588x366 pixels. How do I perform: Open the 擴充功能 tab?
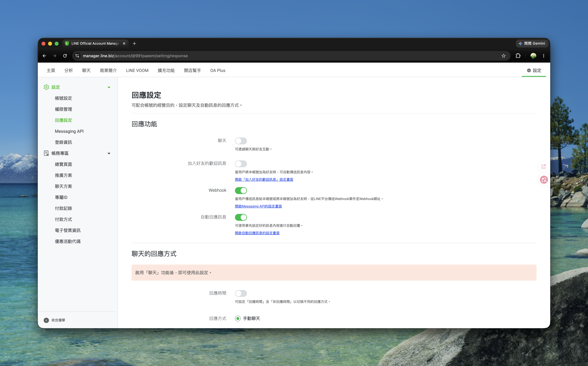[166, 70]
